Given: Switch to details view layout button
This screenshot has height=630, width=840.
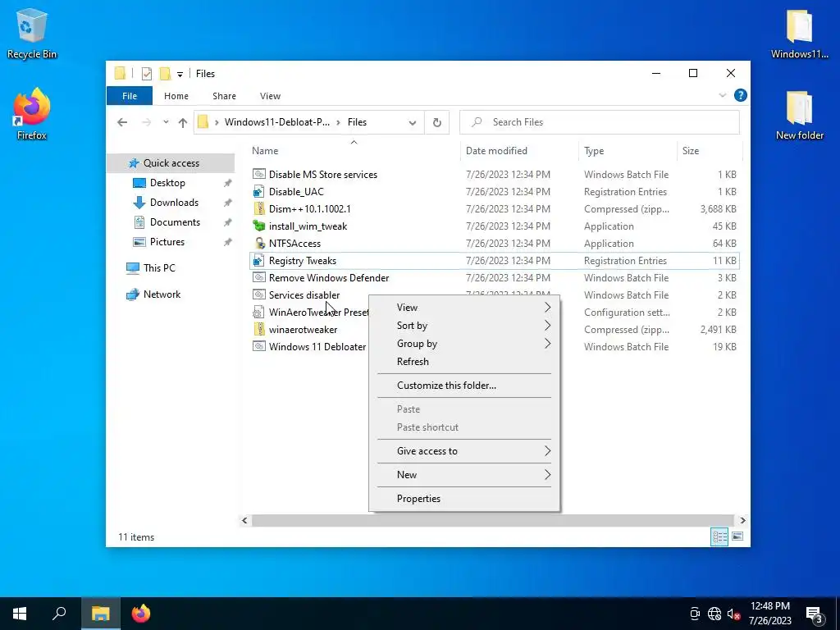Looking at the screenshot, I should [719, 536].
